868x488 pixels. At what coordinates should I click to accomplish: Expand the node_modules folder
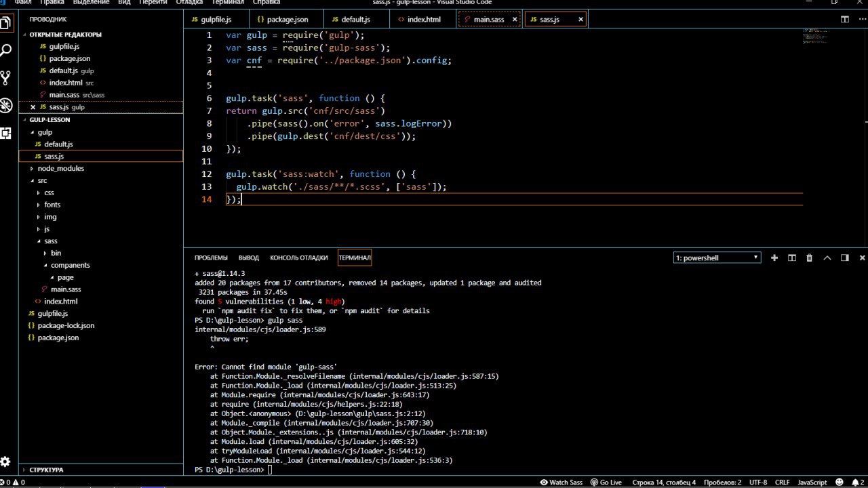(60, 169)
